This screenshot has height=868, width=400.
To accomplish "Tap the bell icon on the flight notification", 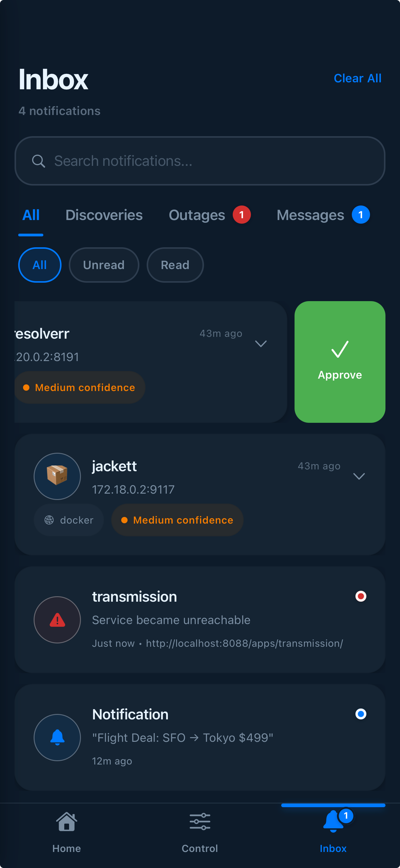I will click(x=57, y=737).
